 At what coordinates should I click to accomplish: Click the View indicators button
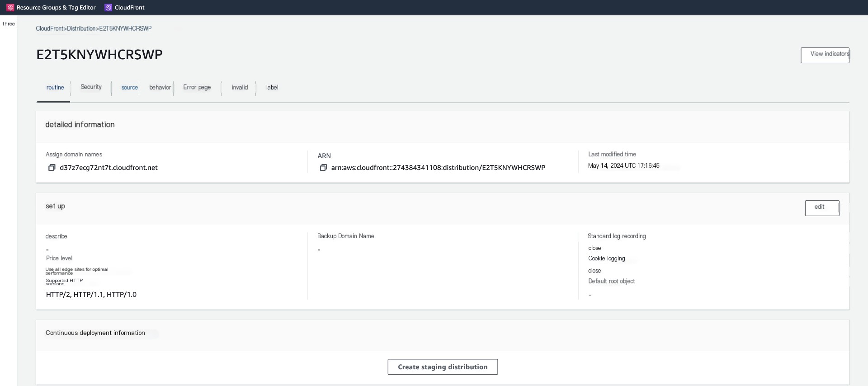point(825,55)
